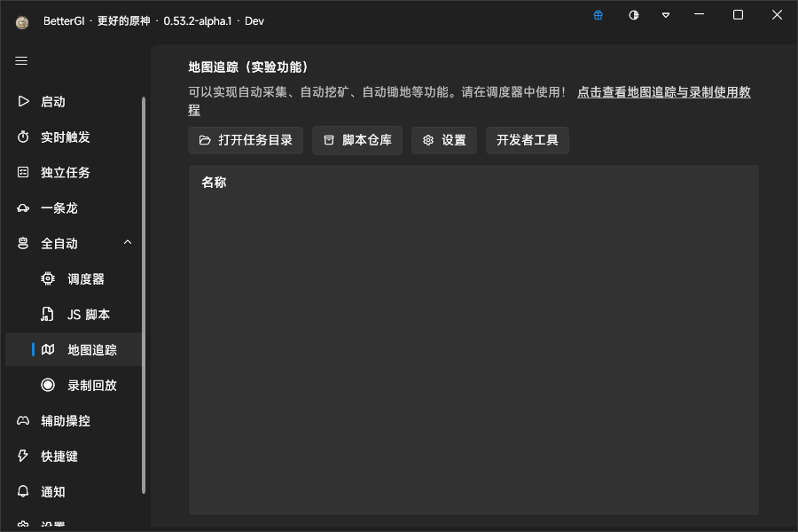Click the blue globe icon in title bar

click(598, 15)
